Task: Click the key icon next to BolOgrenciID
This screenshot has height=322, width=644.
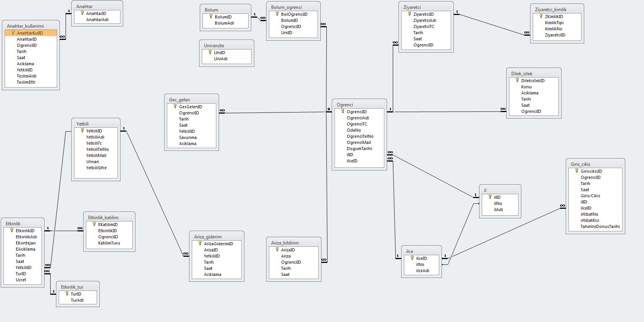Action: (277, 14)
